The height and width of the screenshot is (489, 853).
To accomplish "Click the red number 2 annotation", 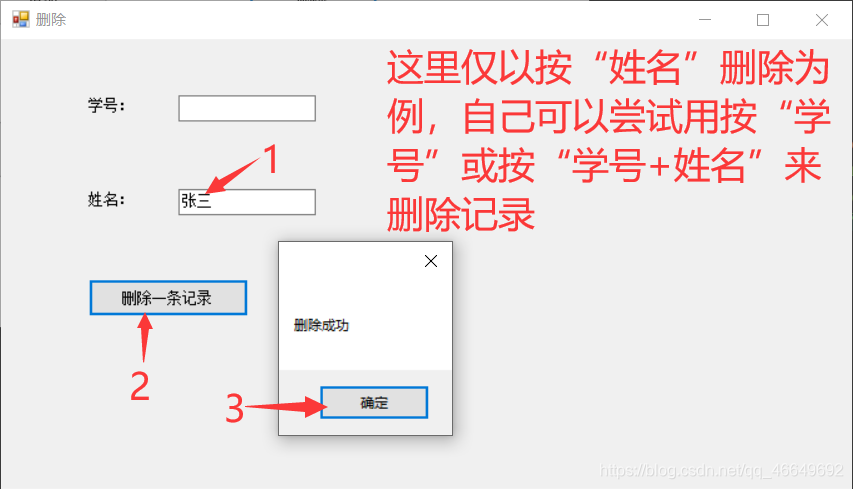I will click(140, 386).
